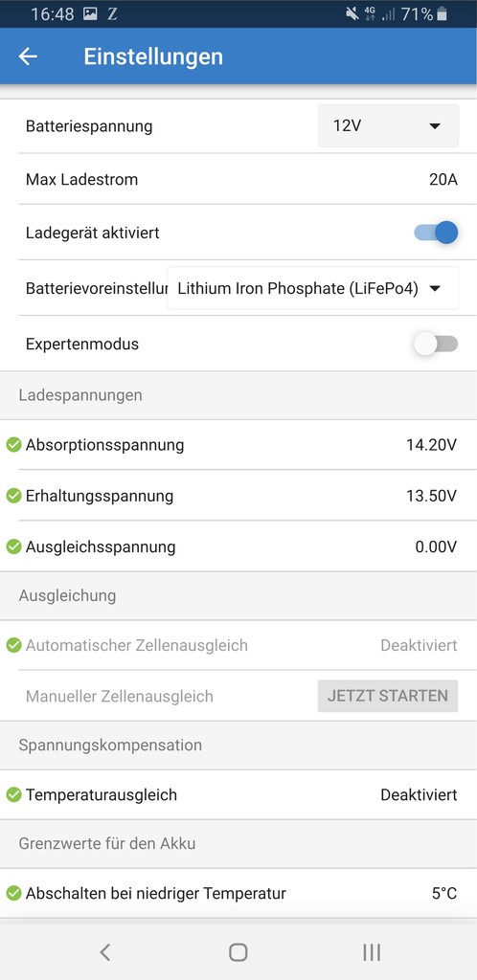Open the Lithium Iron Phosphate preset dropdown
The width and height of the screenshot is (477, 980).
coord(312,288)
